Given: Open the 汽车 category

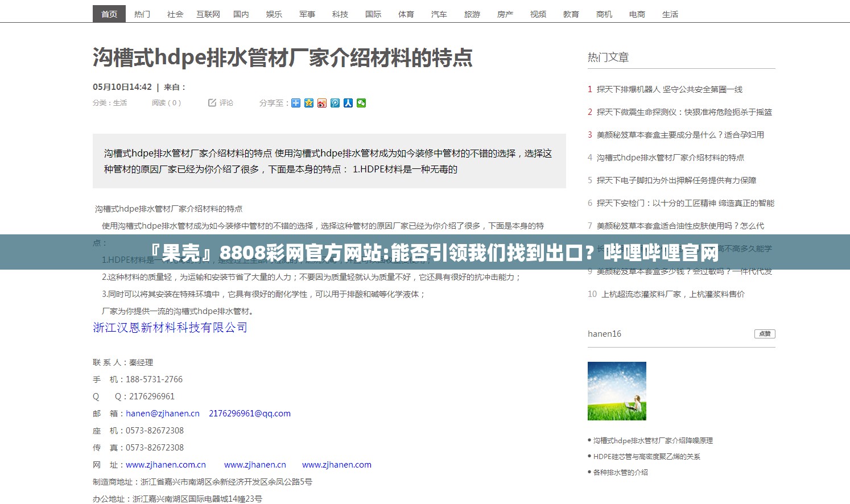Looking at the screenshot, I should click(439, 14).
